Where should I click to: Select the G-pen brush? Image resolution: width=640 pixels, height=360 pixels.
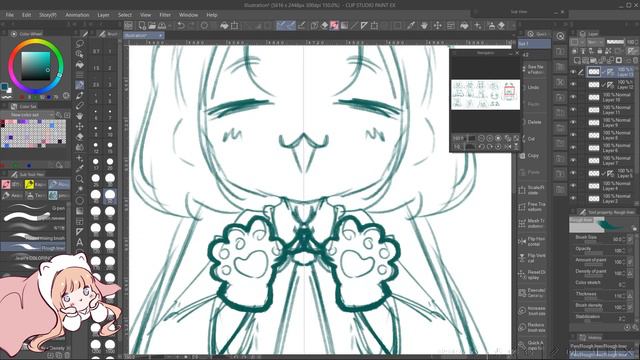pyautogui.click(x=33, y=208)
